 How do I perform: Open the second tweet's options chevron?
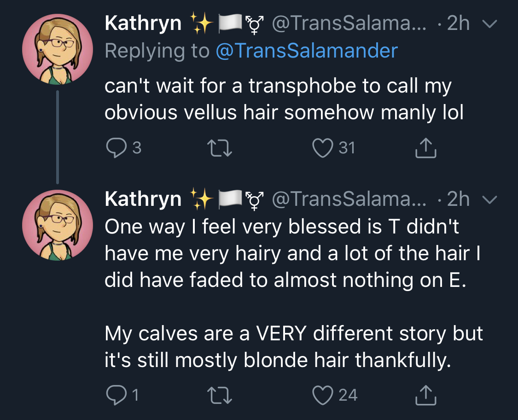point(489,199)
